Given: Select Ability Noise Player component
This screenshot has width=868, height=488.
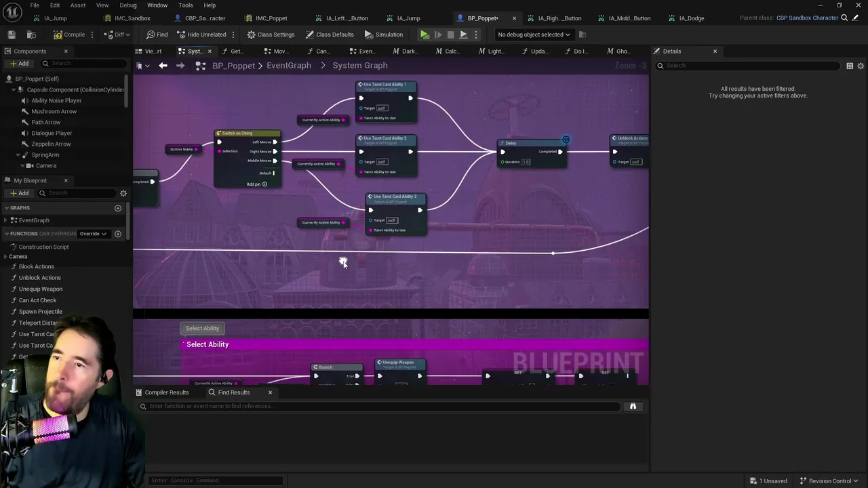Looking at the screenshot, I should [x=56, y=100].
